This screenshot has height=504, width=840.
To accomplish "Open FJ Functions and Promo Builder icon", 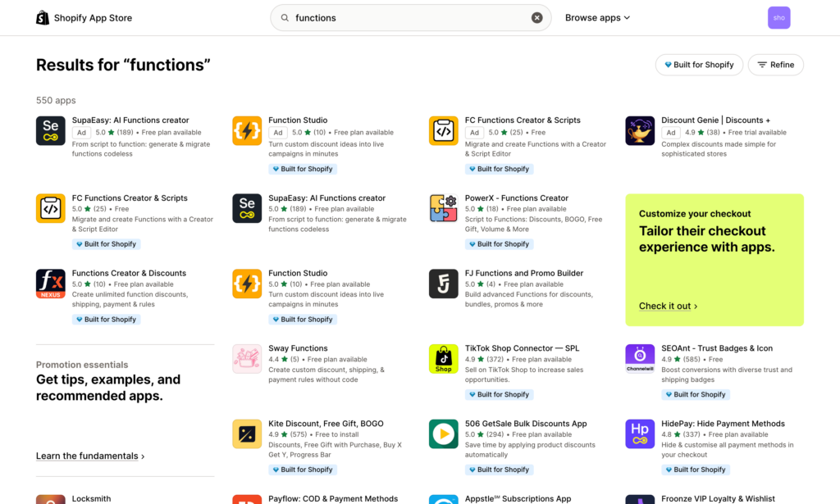I will point(444,284).
